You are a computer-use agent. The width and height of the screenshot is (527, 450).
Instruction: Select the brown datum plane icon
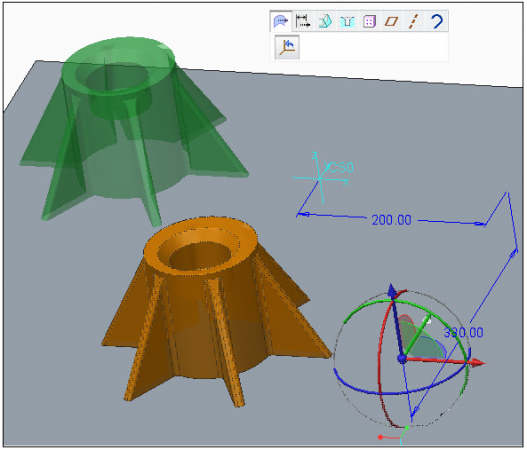tap(392, 22)
